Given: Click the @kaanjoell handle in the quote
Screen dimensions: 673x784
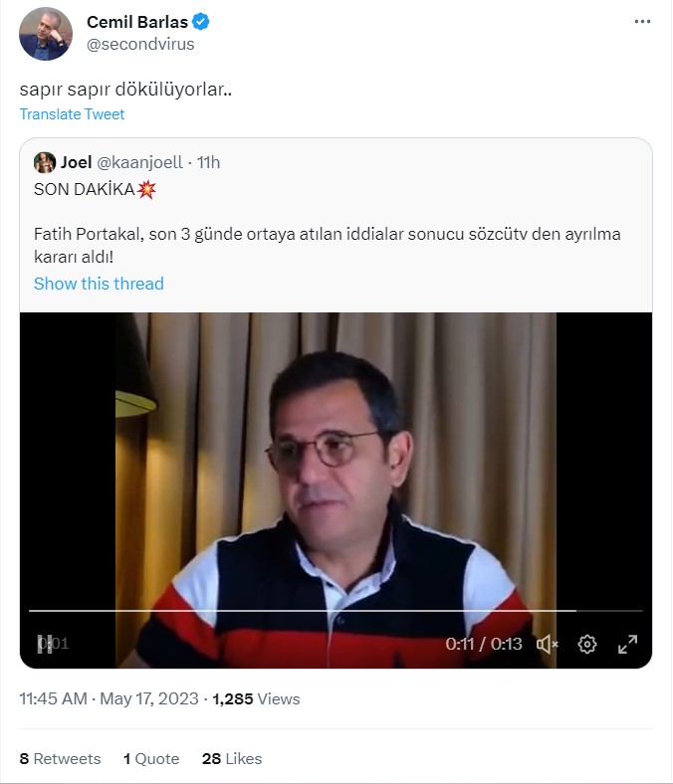Looking at the screenshot, I should point(141,162).
